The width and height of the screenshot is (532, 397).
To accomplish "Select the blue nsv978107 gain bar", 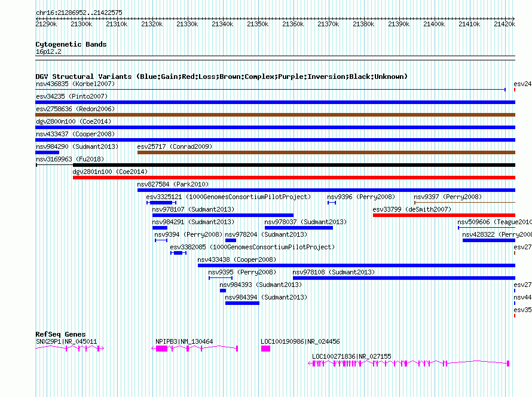I will (223, 215).
